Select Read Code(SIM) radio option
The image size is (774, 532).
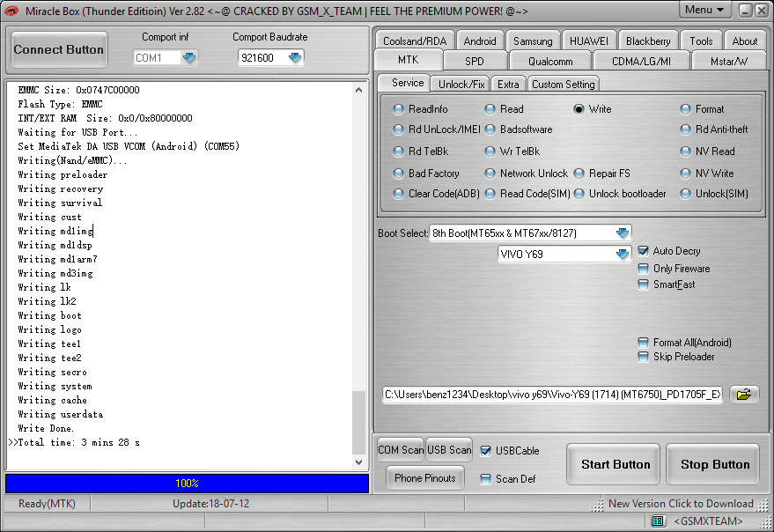[490, 194]
